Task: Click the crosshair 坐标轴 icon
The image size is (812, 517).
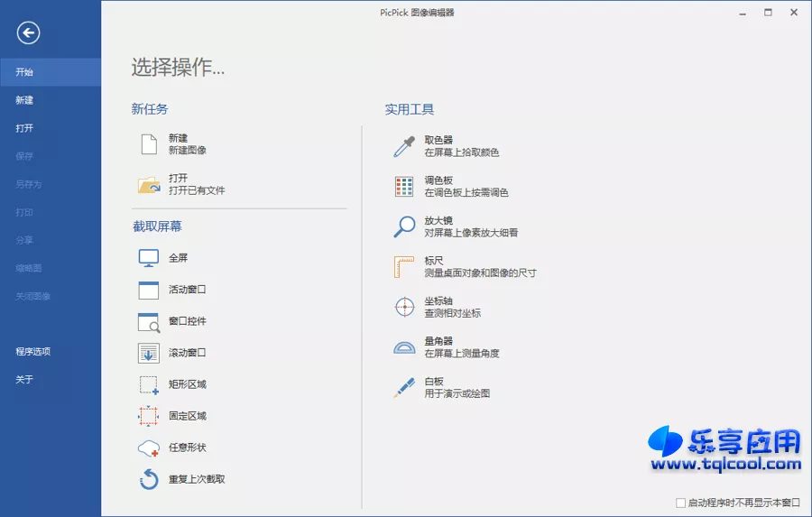Action: pyautogui.click(x=404, y=307)
